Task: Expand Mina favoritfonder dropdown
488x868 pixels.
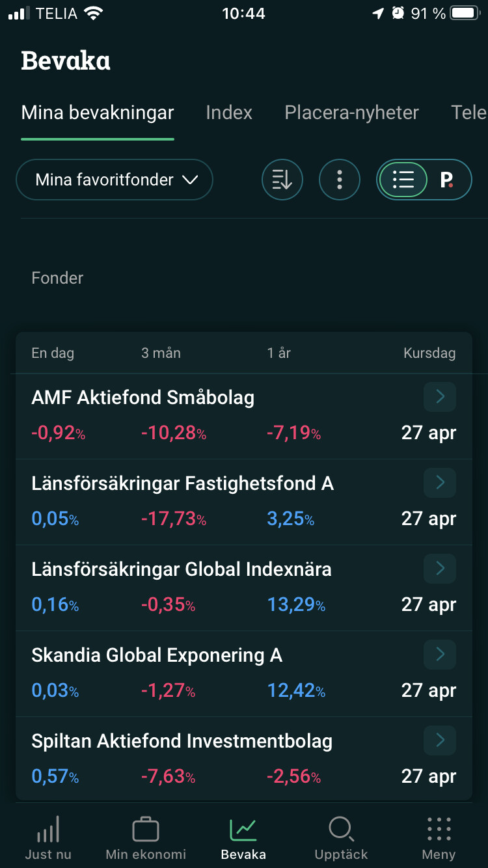Action: 115,180
